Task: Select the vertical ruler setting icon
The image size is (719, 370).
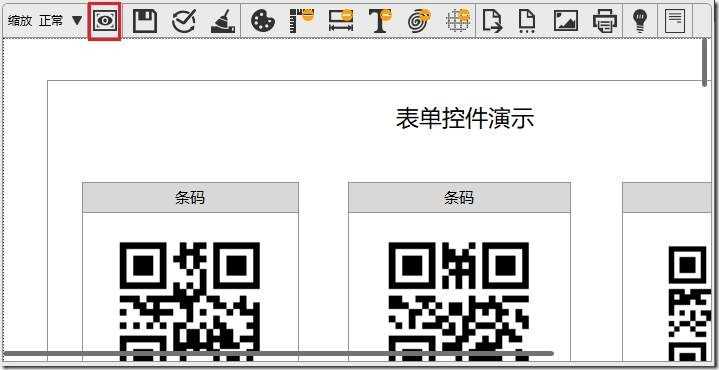Action: click(x=302, y=21)
